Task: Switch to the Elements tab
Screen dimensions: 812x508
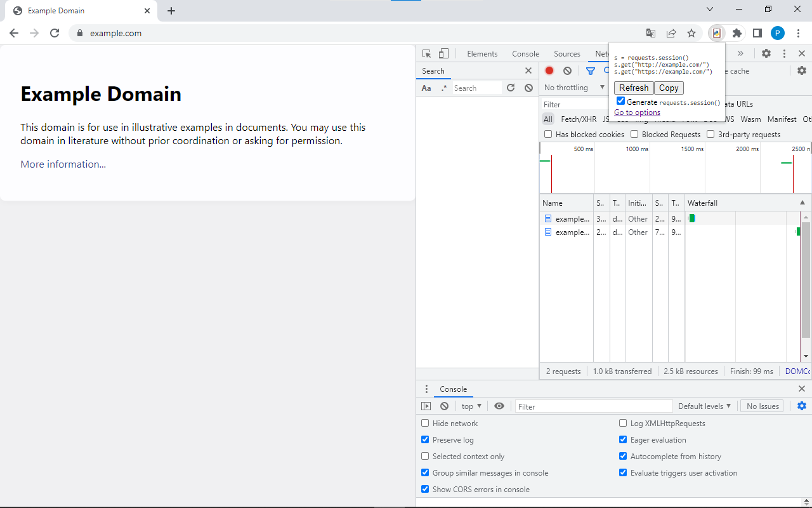Action: pos(482,53)
